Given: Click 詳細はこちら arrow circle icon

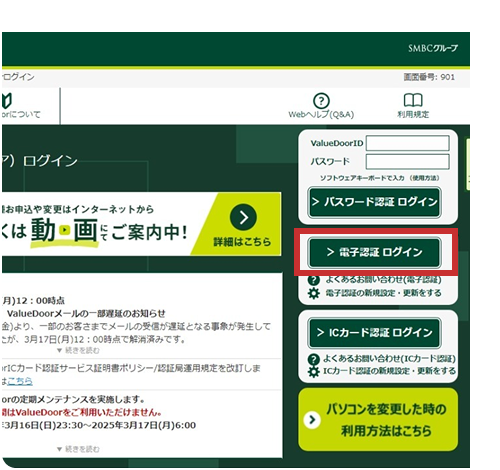Looking at the screenshot, I should click(x=243, y=217).
